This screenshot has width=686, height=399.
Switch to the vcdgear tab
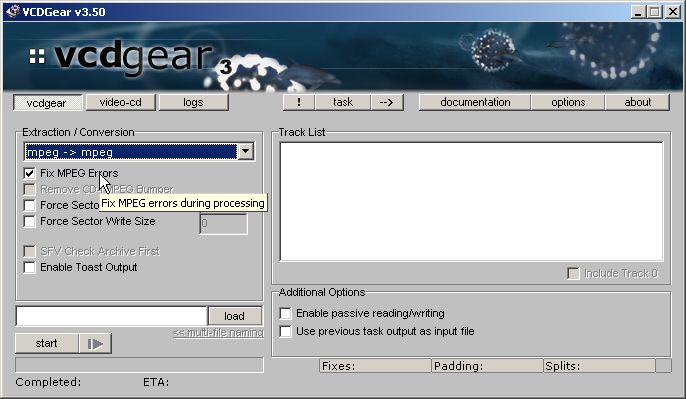pos(47,102)
